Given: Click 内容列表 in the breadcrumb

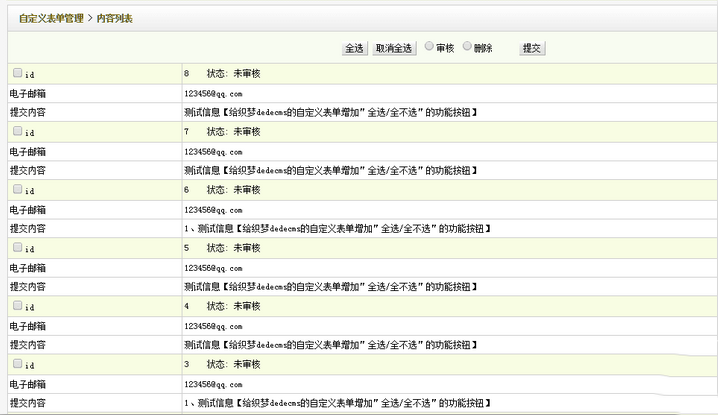Looking at the screenshot, I should tap(117, 18).
